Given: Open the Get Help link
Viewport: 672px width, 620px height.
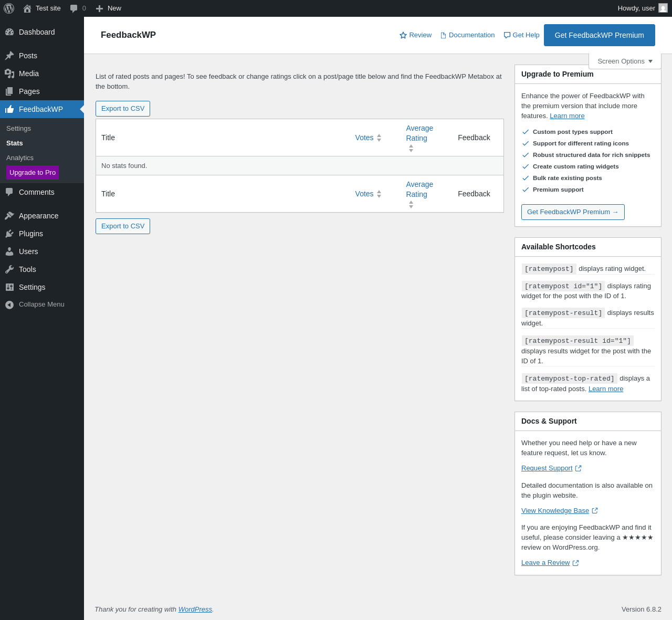Looking at the screenshot, I should [x=521, y=35].
